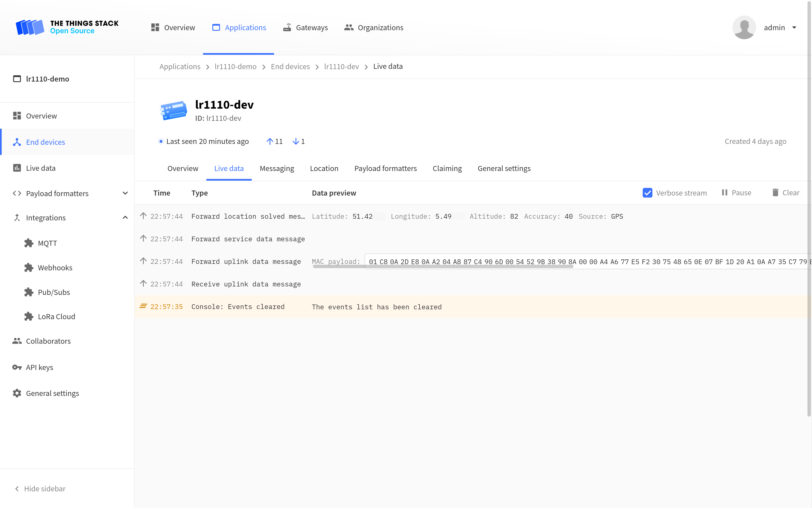Click the lr1110-demo application title in sidebar
Viewport: 812px width, 508px height.
(x=48, y=79)
